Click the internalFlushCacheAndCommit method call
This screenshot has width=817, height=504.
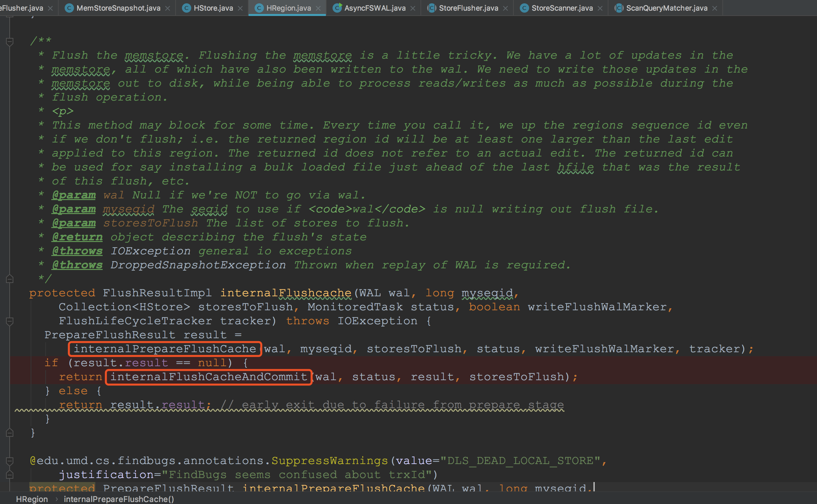(x=209, y=377)
